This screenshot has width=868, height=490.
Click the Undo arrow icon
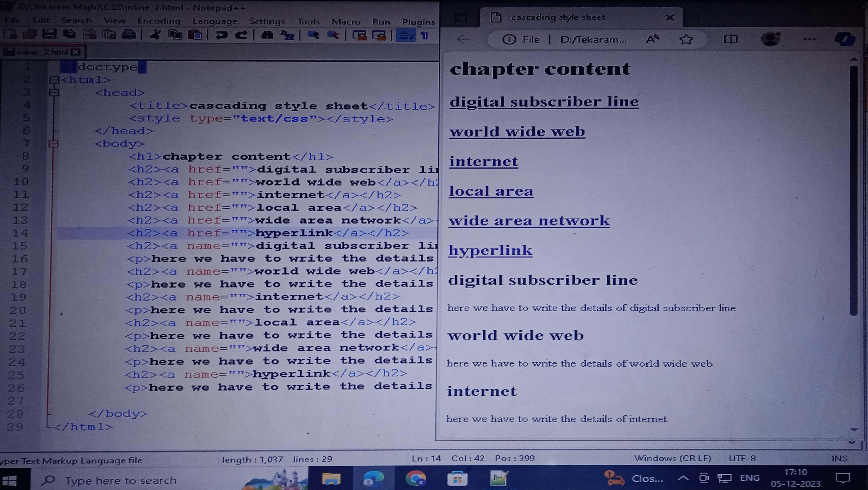[x=221, y=35]
